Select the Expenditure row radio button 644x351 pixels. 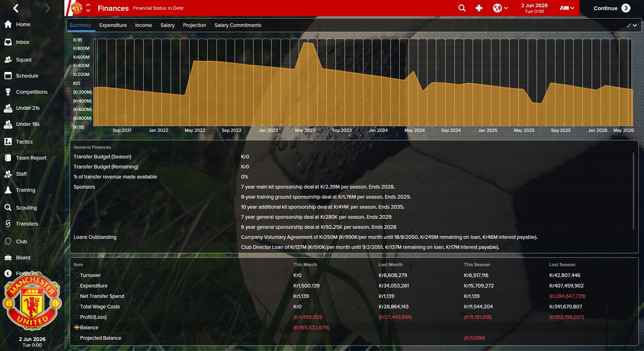pyautogui.click(x=76, y=286)
